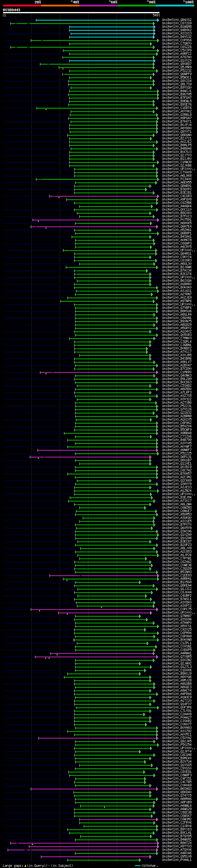Click hit label UniRef100_A3YY45
The height and width of the screenshot is (868, 197).
[x=177, y=443]
